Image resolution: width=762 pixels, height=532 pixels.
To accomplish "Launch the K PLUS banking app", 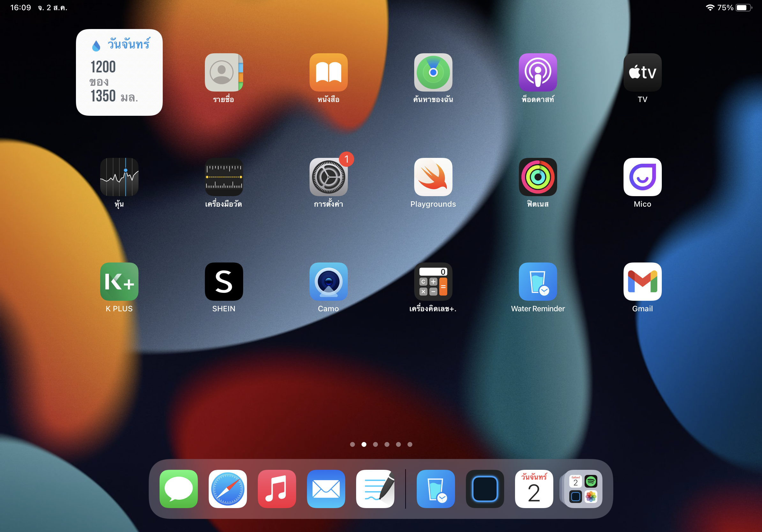I will click(x=119, y=281).
